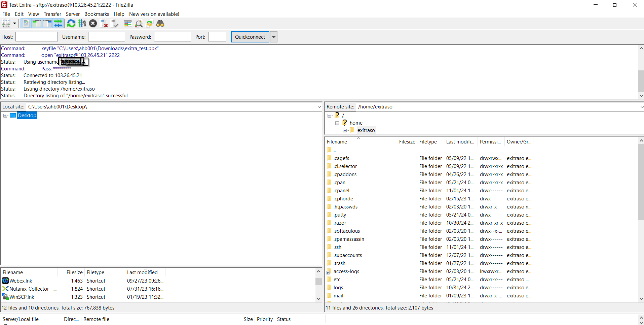Sort local files by Last modified column
The width and height of the screenshot is (644, 325).
tap(145, 272)
